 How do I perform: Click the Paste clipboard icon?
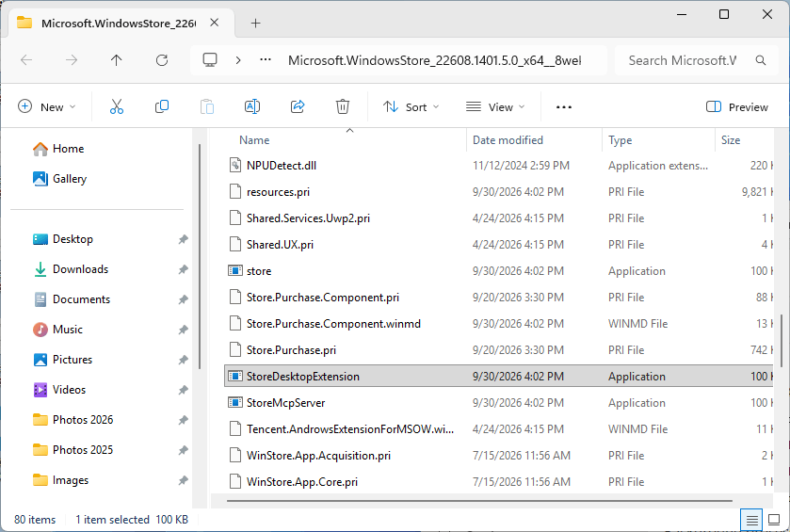click(x=207, y=106)
